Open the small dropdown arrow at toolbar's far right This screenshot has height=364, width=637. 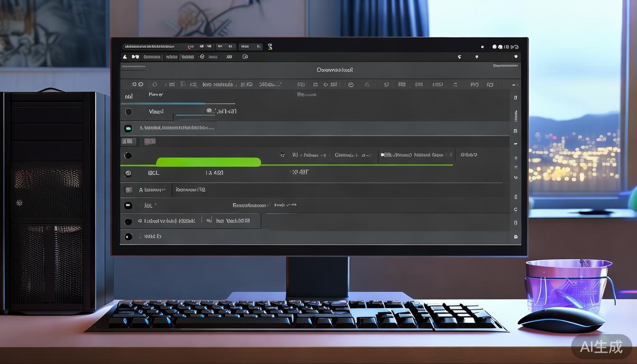click(x=517, y=85)
